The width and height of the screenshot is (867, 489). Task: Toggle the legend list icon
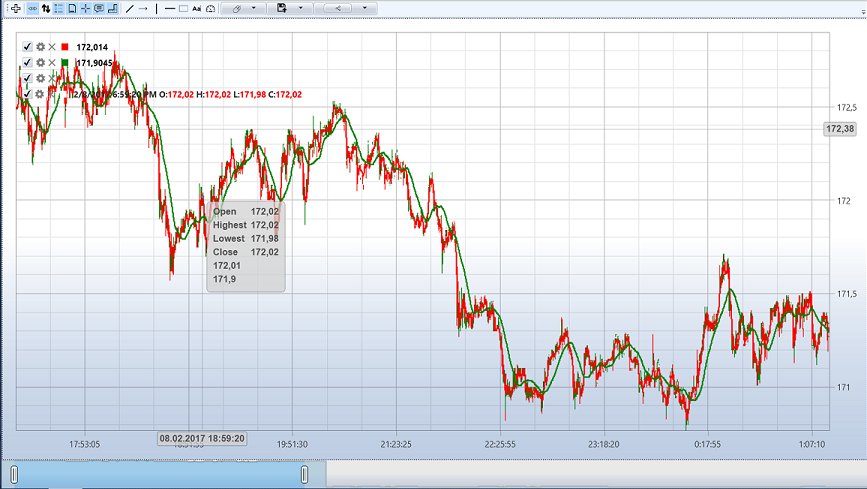59,8
